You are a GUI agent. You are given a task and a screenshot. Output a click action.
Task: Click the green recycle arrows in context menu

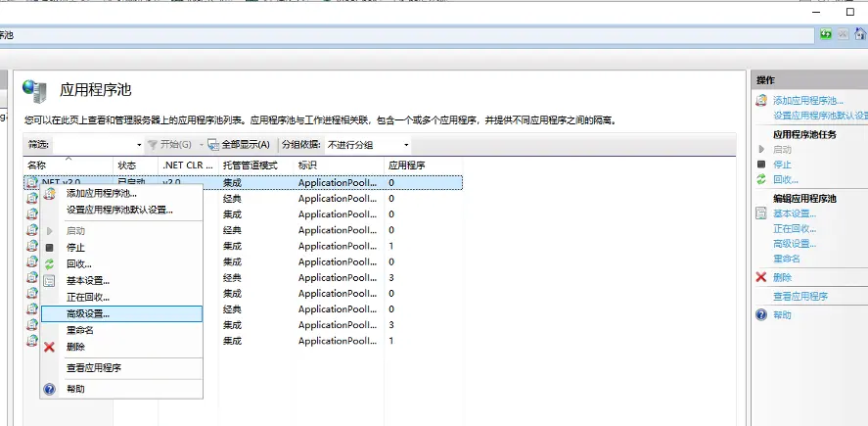tap(49, 264)
